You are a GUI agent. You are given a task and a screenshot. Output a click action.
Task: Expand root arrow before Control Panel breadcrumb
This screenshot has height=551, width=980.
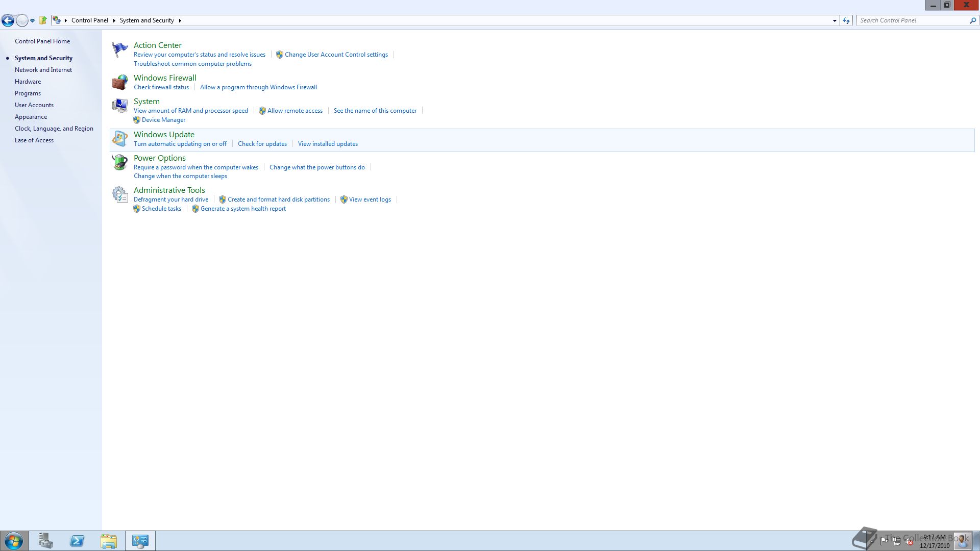point(66,20)
